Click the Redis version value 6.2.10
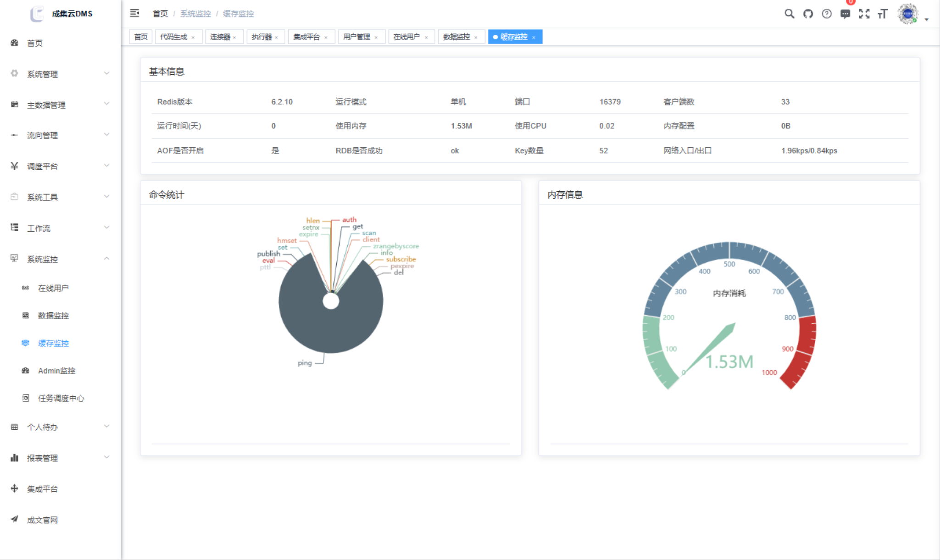940x560 pixels. 282,102
